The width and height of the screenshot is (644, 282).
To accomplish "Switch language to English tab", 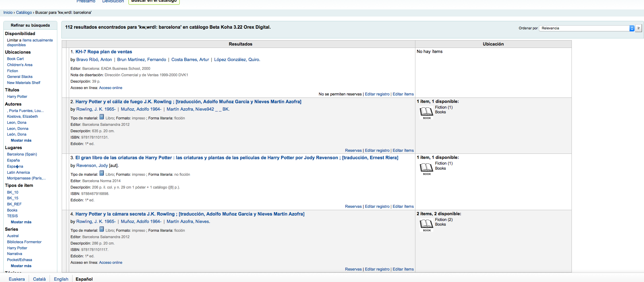I will tap(61, 279).
